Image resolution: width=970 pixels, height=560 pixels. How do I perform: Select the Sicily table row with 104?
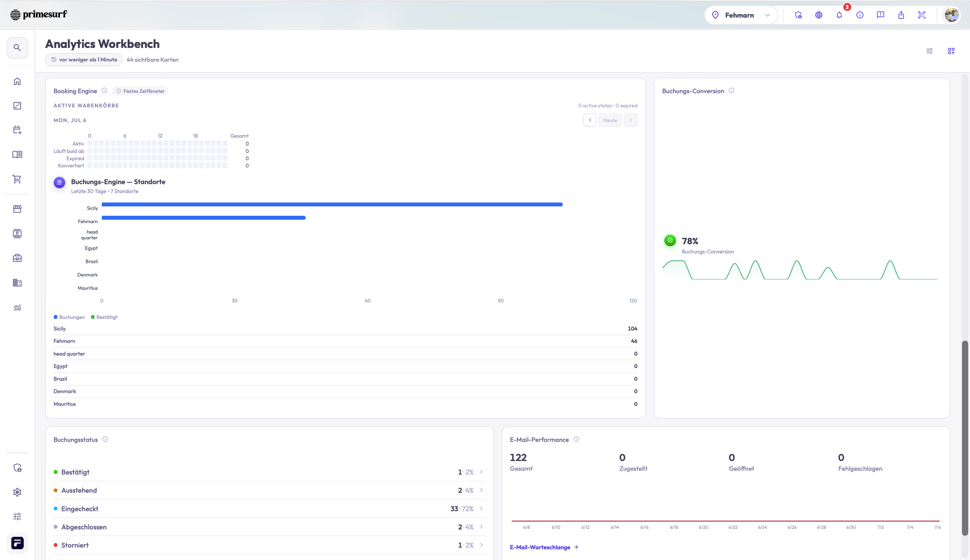pos(345,328)
